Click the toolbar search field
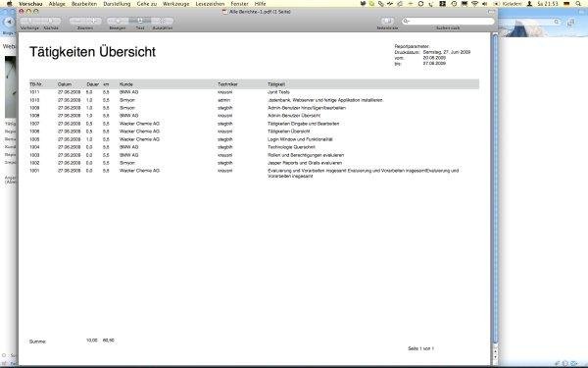 pyautogui.click(x=448, y=21)
